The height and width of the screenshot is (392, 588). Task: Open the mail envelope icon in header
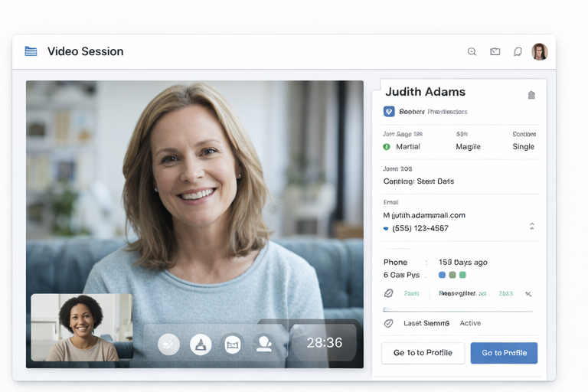click(x=495, y=51)
